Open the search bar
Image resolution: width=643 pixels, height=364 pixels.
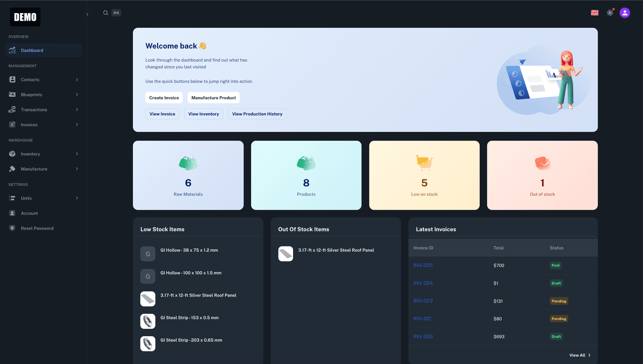tap(105, 12)
